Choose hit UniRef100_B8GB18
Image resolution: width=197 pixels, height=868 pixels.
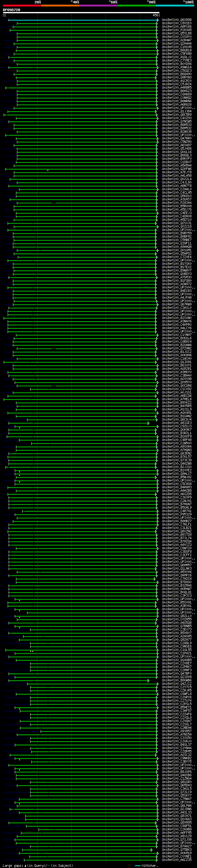point(177,50)
